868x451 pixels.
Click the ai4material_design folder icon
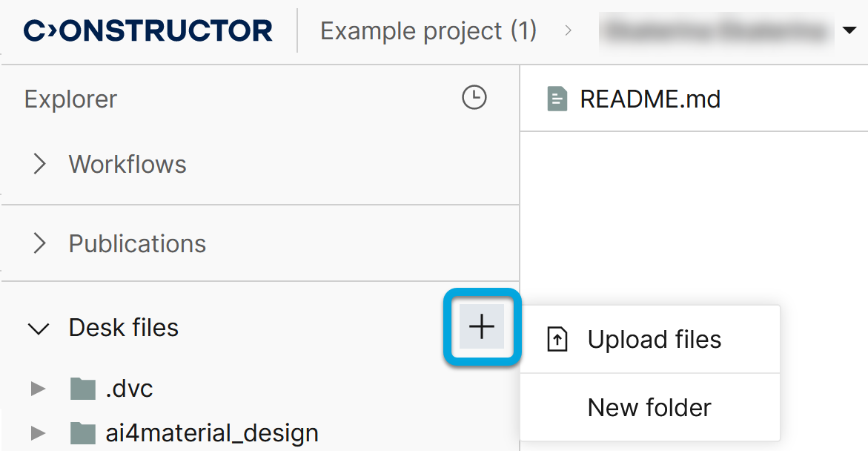[x=83, y=432]
